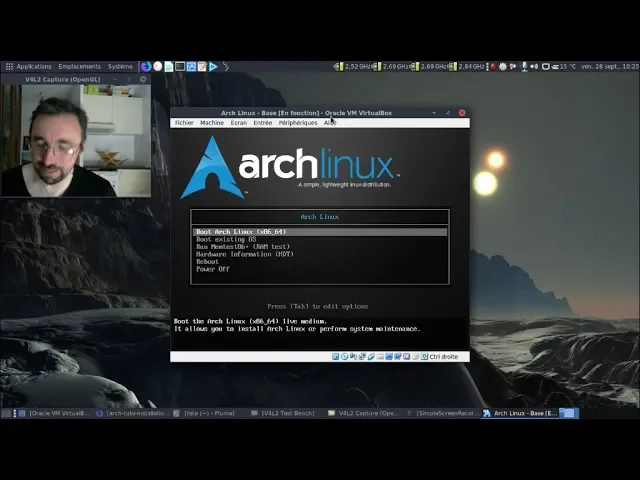Switch to the Pluma taskbar entry
This screenshot has height=480, width=640.
209,413
